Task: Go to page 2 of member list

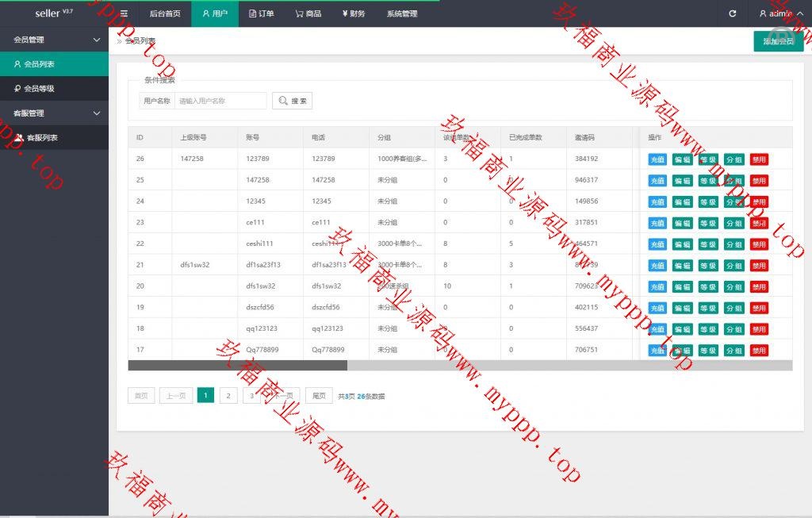Action: coord(228,396)
